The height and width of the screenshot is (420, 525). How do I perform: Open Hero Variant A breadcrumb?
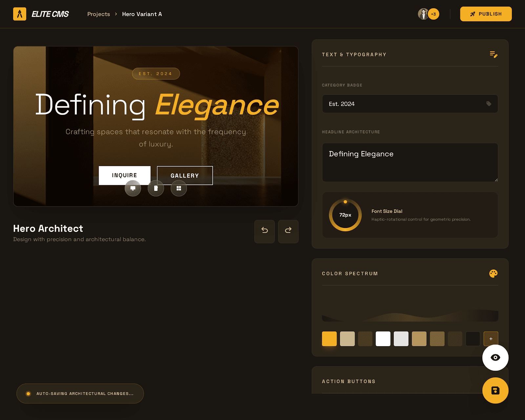[142, 14]
